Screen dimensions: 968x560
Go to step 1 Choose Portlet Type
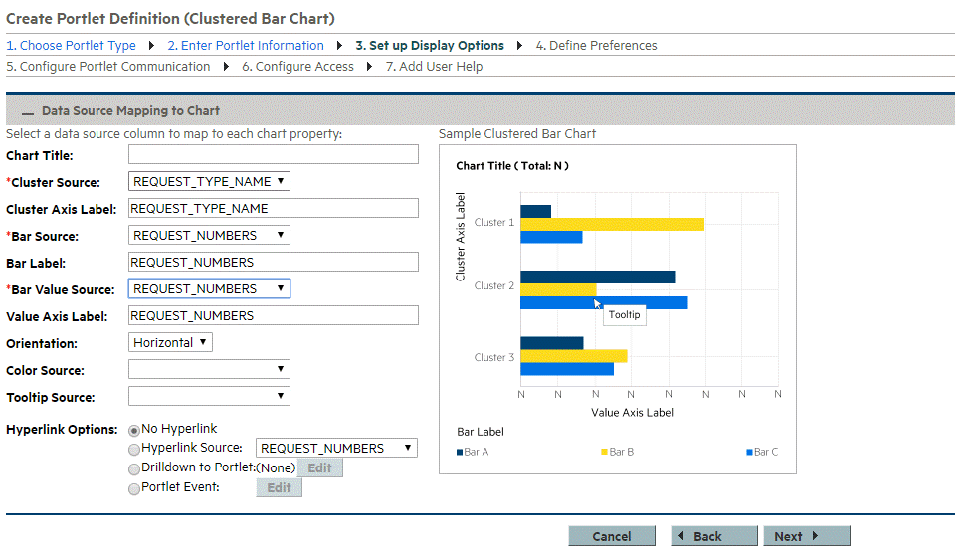tap(71, 46)
